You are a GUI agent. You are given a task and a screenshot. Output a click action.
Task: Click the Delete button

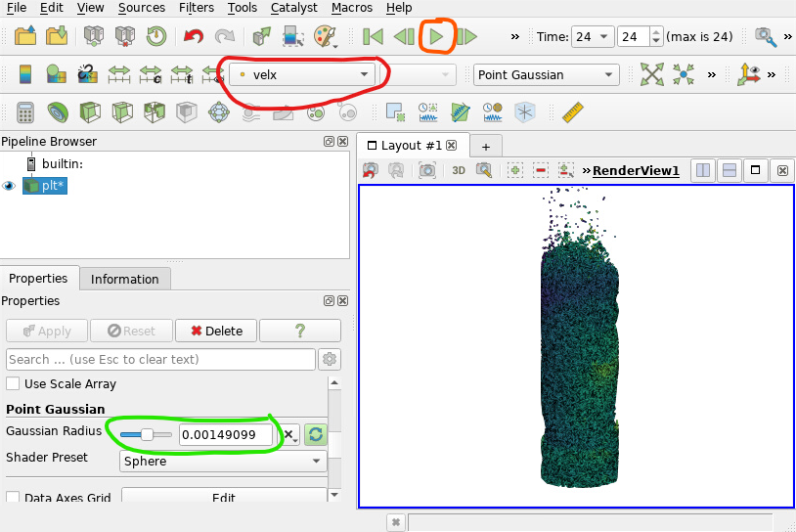[215, 331]
